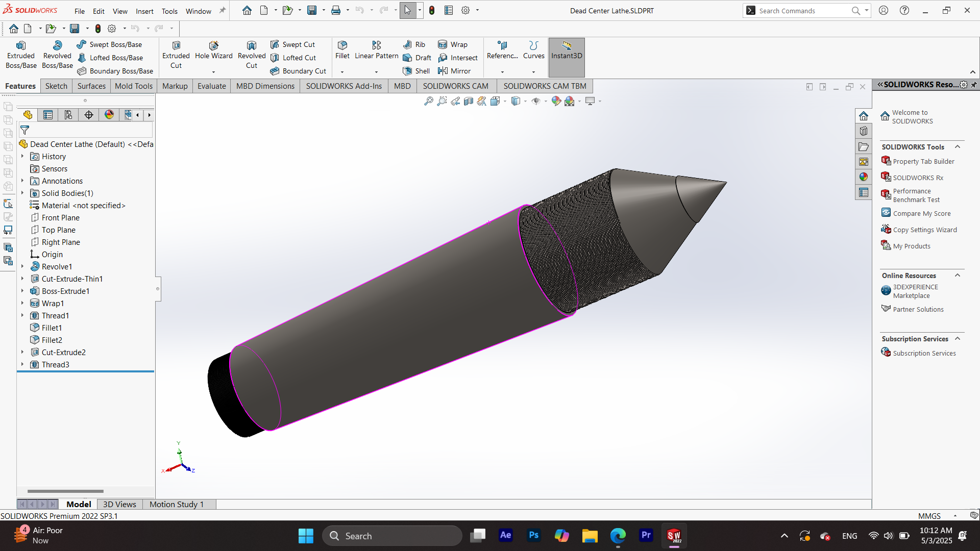
Task: Open the DimXpertManager crosshair tab
Action: (x=89, y=115)
